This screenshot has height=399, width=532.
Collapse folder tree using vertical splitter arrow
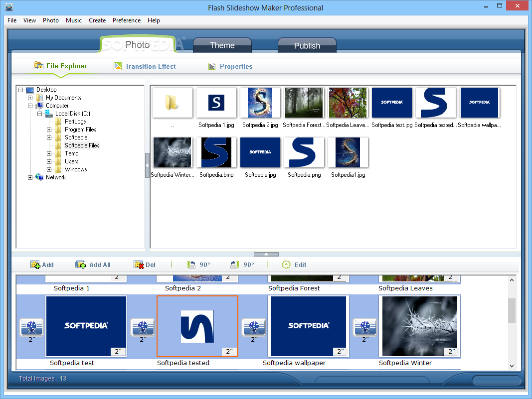click(x=147, y=165)
